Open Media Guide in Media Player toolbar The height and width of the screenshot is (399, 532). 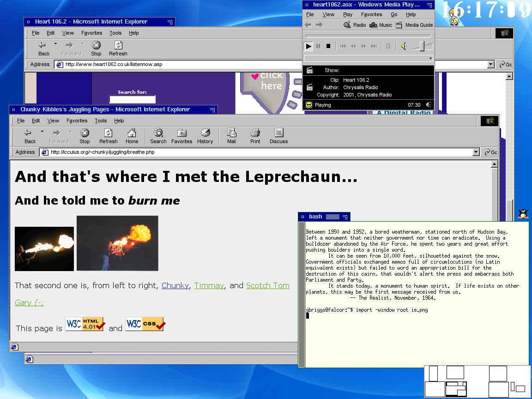(x=414, y=25)
